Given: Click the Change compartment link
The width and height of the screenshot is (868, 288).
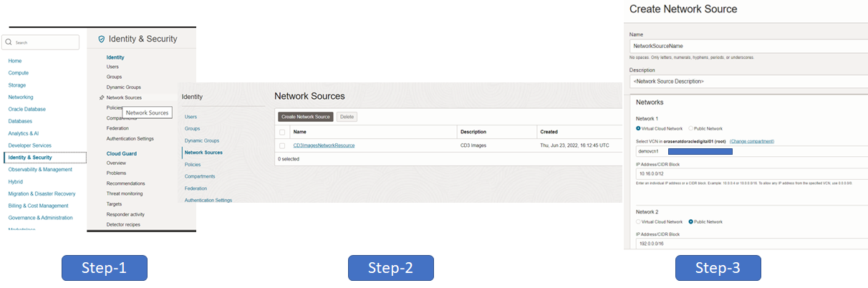Looking at the screenshot, I should click(752, 141).
